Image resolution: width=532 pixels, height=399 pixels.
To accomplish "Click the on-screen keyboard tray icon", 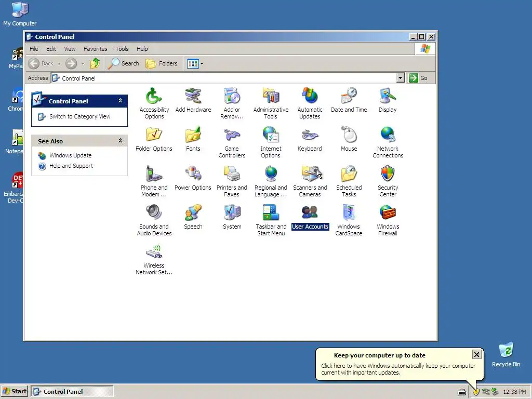I will pos(462,392).
